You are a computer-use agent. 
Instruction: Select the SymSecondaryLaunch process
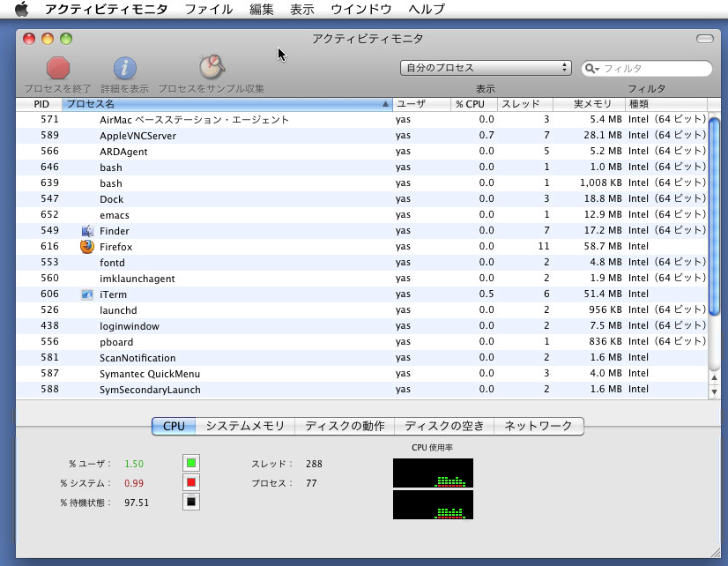[x=361, y=390]
